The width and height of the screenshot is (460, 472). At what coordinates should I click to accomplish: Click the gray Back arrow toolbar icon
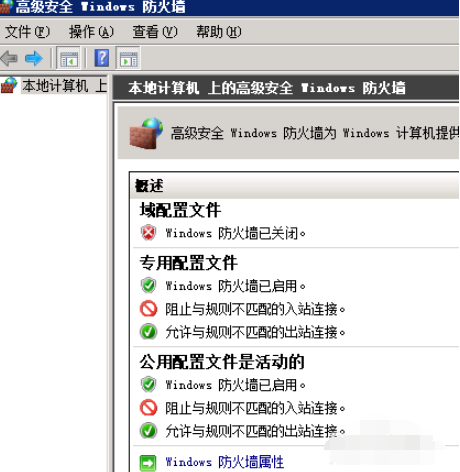[x=9, y=58]
